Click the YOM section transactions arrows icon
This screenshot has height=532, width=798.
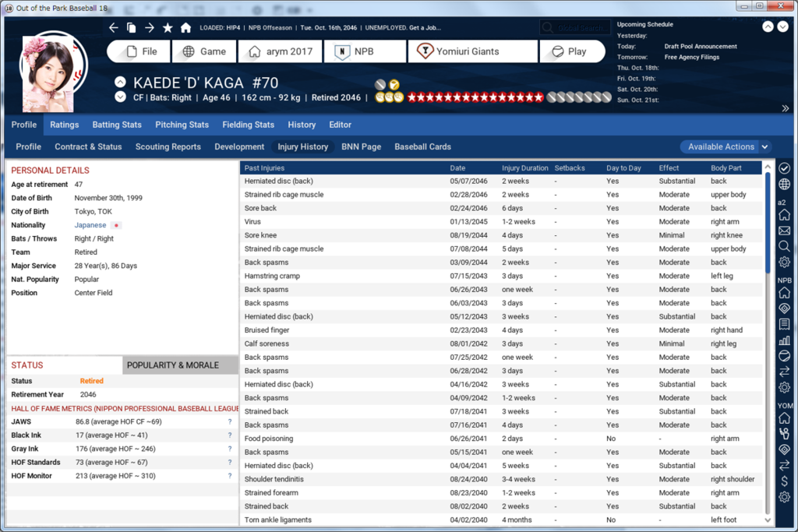coord(784,465)
